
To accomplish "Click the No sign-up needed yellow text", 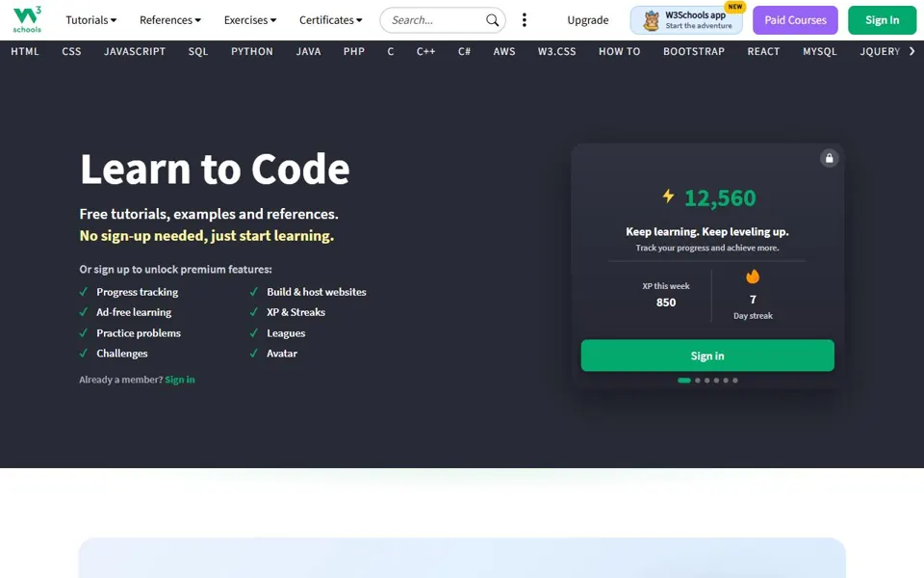I will click(x=207, y=236).
